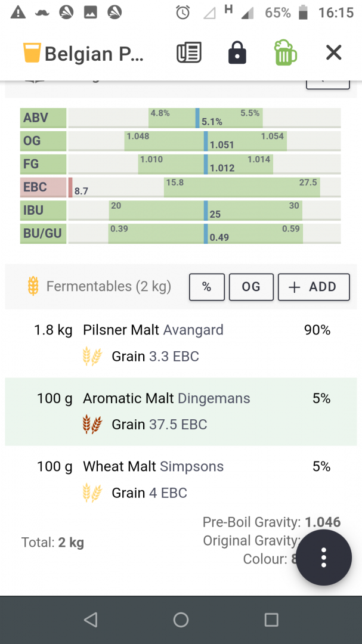The height and width of the screenshot is (644, 362).
Task: Tap the Pilsner Malt grain icon
Action: pos(92,357)
